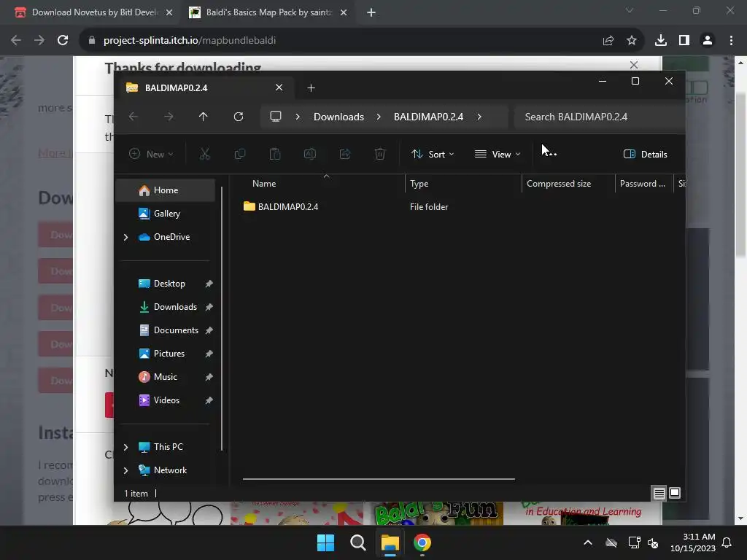
Task: Click the PC monitor icon in address bar
Action: (276, 117)
